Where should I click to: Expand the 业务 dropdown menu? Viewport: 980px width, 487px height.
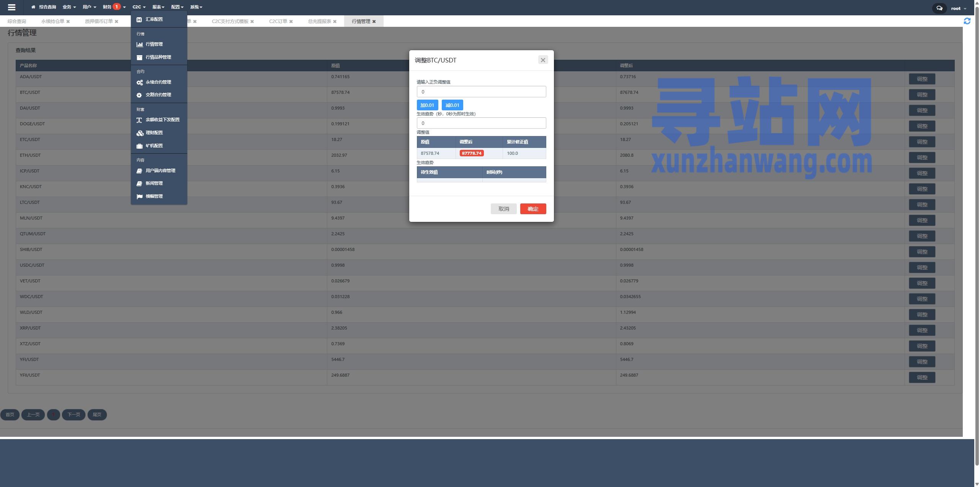coord(69,7)
